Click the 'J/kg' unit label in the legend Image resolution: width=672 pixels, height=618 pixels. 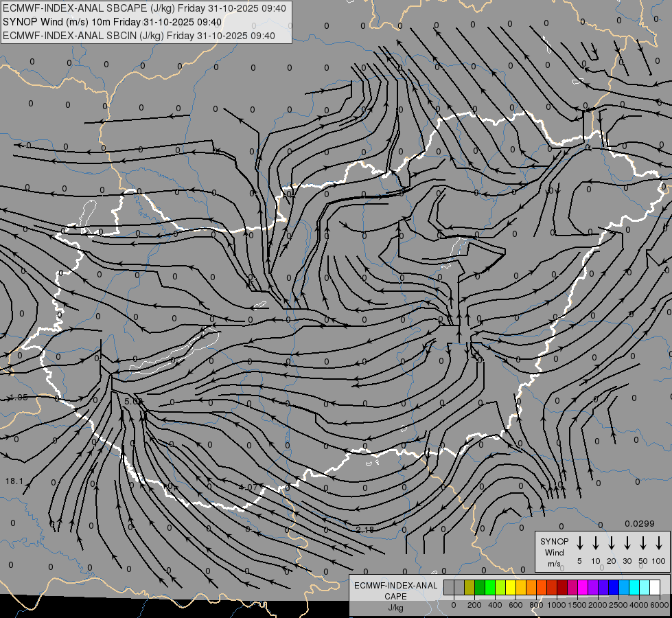[395, 608]
